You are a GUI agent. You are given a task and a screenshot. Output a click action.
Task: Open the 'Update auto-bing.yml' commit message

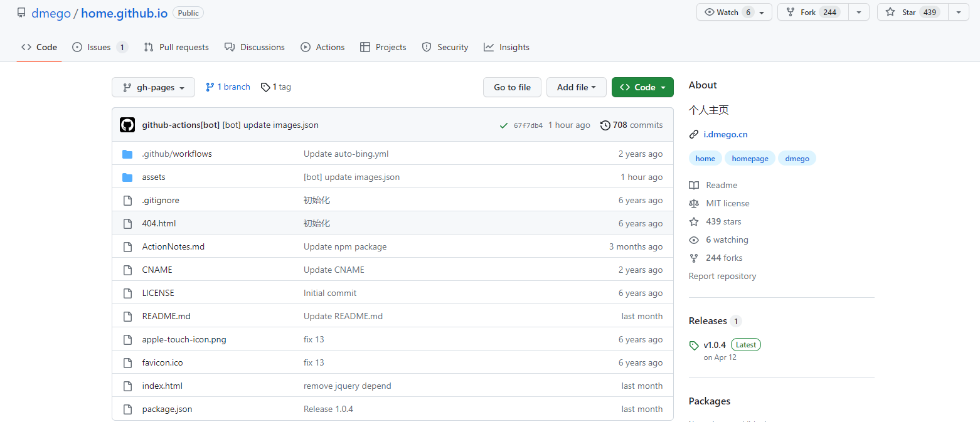point(346,154)
